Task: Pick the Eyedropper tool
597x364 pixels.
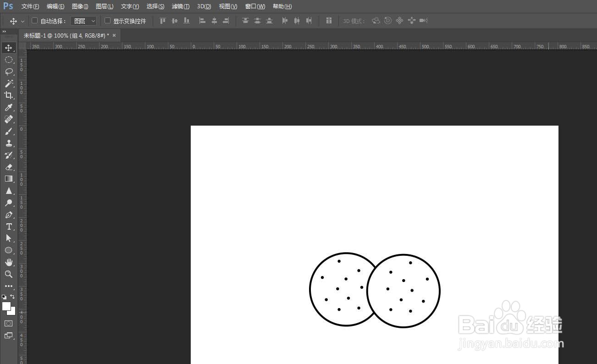Action: (x=9, y=107)
